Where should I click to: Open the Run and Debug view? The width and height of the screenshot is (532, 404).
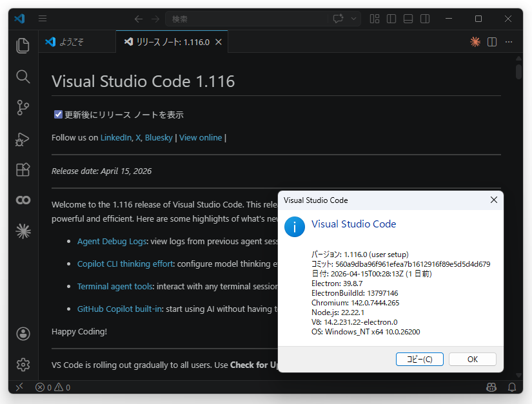pos(23,139)
